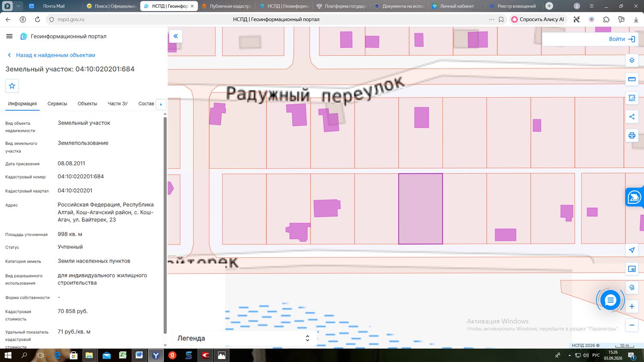Open the Состав tab
Image resolution: width=644 pixels, height=362 pixels.
pos(146,104)
